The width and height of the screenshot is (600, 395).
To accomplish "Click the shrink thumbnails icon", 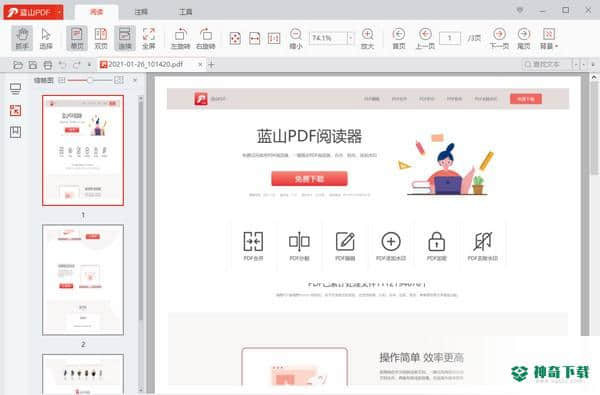I will point(62,80).
